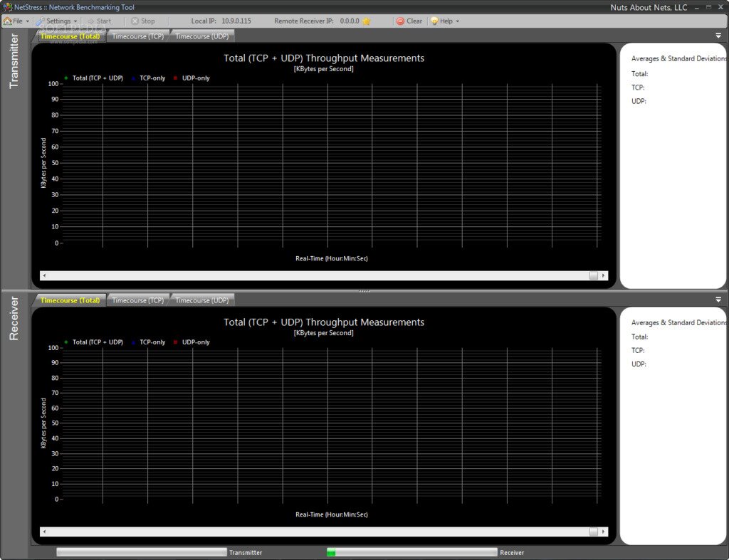
Task: Click the home icon beside File
Action: click(6, 21)
